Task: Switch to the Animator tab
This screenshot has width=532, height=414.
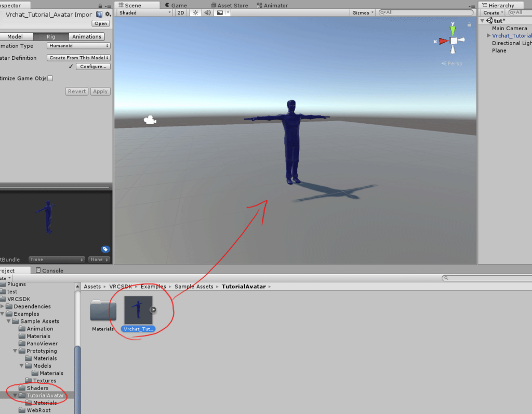Action: 272,5
